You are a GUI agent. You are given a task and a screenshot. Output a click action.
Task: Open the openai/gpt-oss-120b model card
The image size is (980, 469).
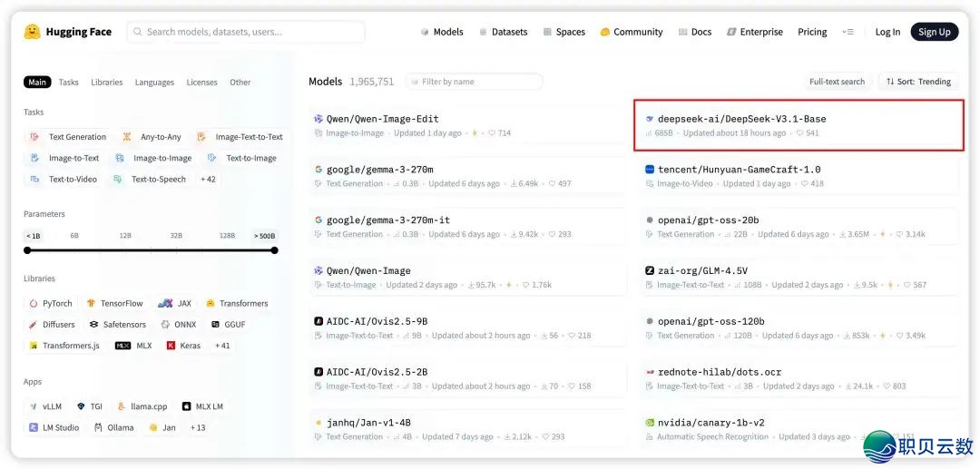coord(799,327)
